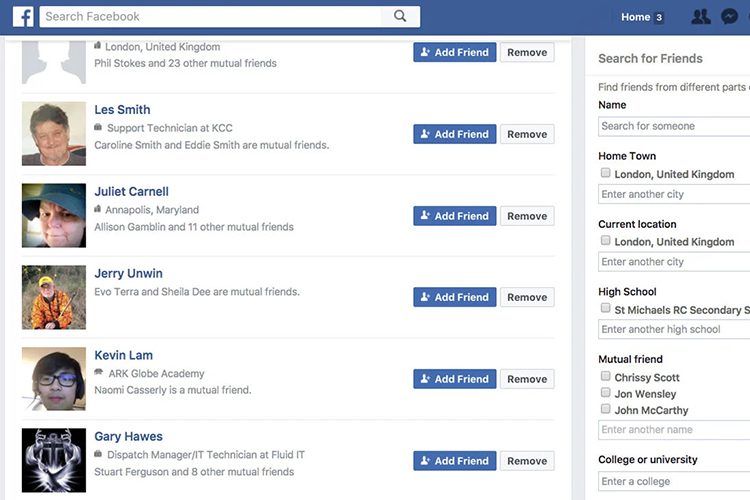Open Jerry Unwin's profile link
The width and height of the screenshot is (750, 500).
[128, 273]
